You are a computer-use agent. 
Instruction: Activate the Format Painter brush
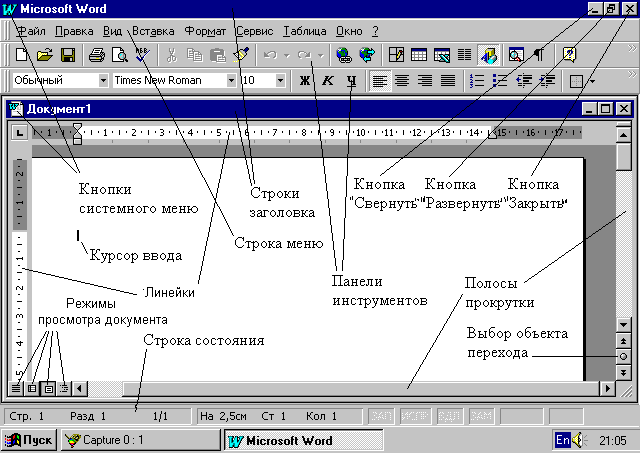241,54
